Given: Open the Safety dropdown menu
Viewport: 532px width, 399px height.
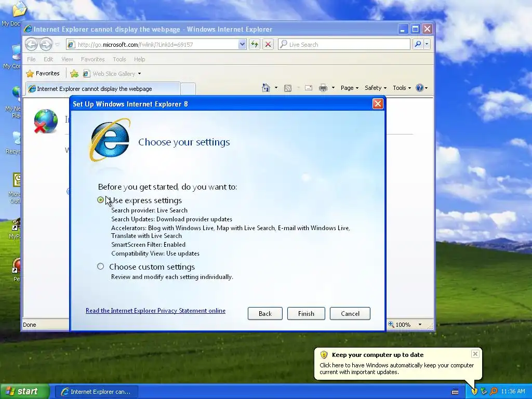Looking at the screenshot, I should pos(375,88).
